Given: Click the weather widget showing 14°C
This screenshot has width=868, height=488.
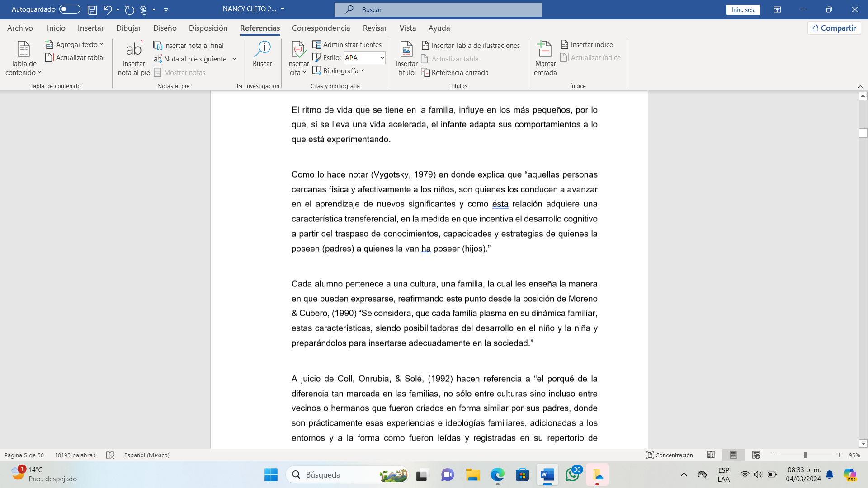Looking at the screenshot, I should tap(44, 474).
